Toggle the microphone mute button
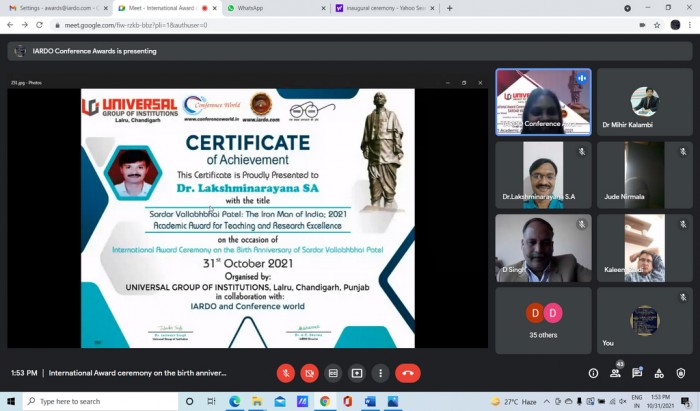Screen dimensions: 700x411 pos(286,373)
